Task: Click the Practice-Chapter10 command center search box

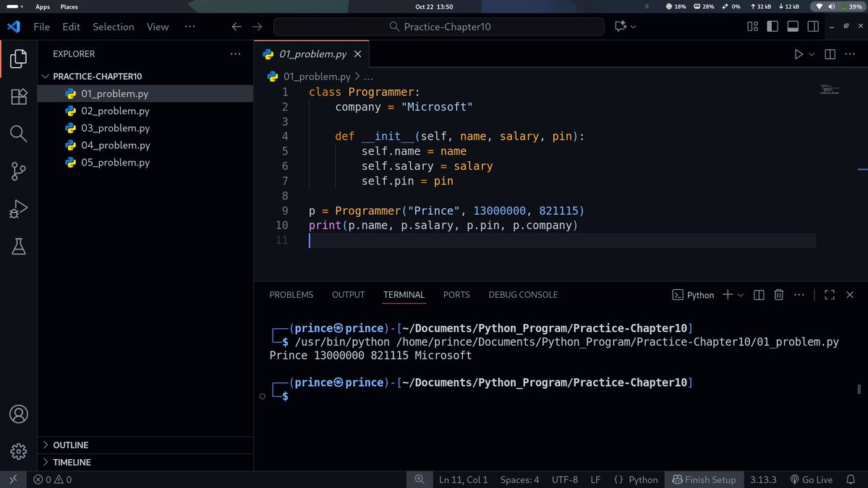Action: [437, 26]
